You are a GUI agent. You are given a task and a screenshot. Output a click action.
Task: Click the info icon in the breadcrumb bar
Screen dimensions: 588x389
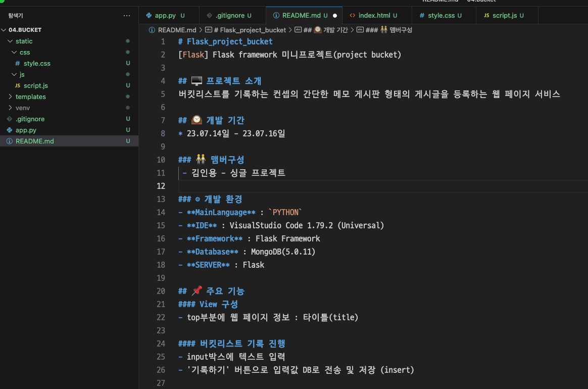(x=152, y=30)
